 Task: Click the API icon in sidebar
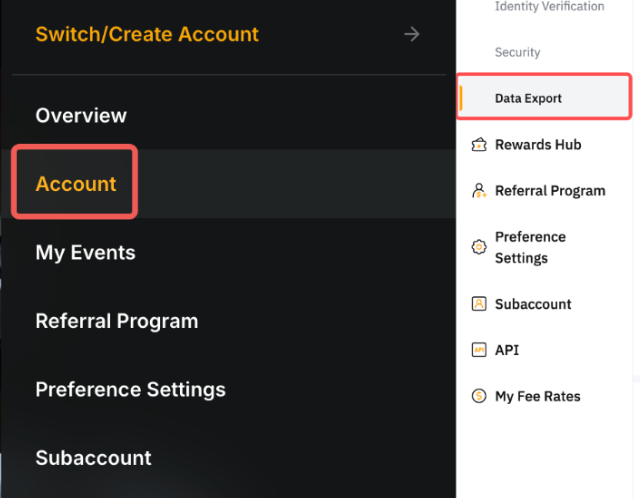(x=479, y=350)
